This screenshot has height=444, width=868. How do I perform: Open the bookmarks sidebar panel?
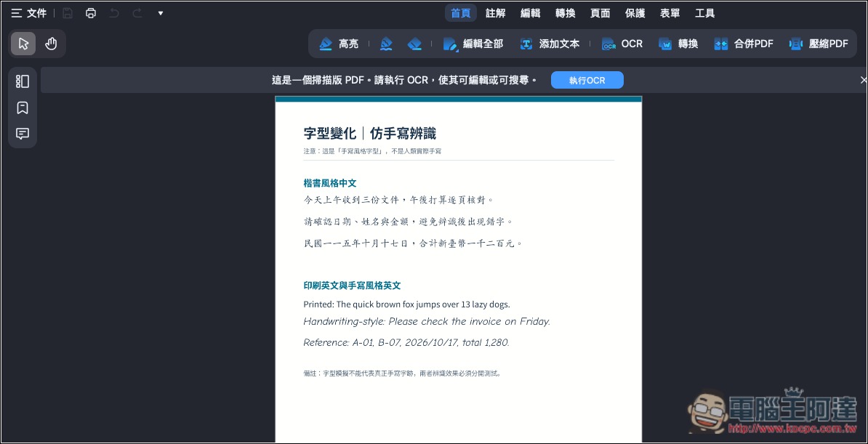(x=23, y=108)
